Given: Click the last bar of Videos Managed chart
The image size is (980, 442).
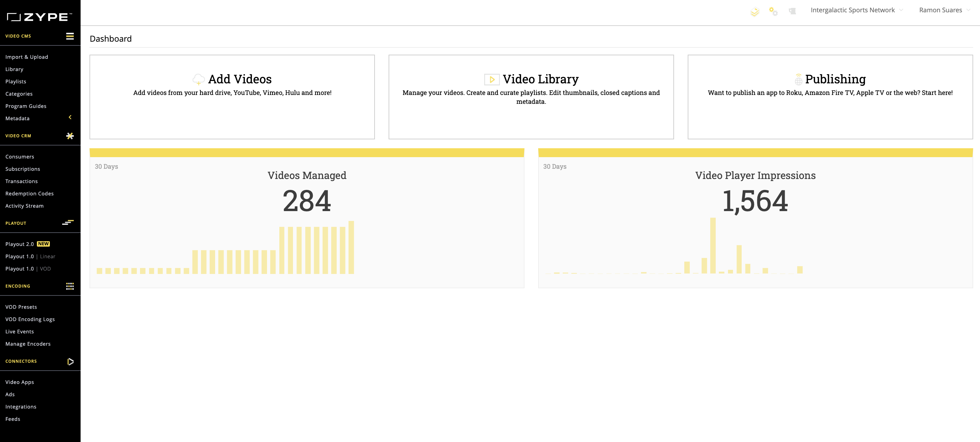Looking at the screenshot, I should (x=351, y=247).
